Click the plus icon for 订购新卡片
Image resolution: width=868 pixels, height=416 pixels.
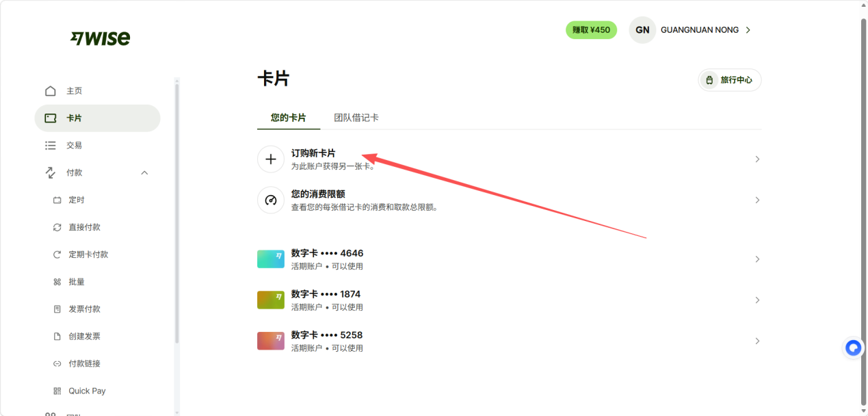(x=271, y=159)
